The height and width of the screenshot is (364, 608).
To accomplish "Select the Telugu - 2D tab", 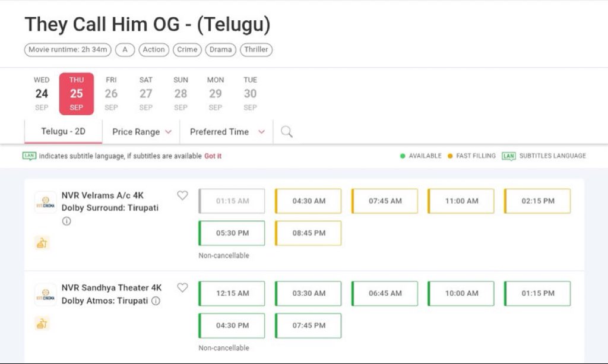I will click(63, 131).
